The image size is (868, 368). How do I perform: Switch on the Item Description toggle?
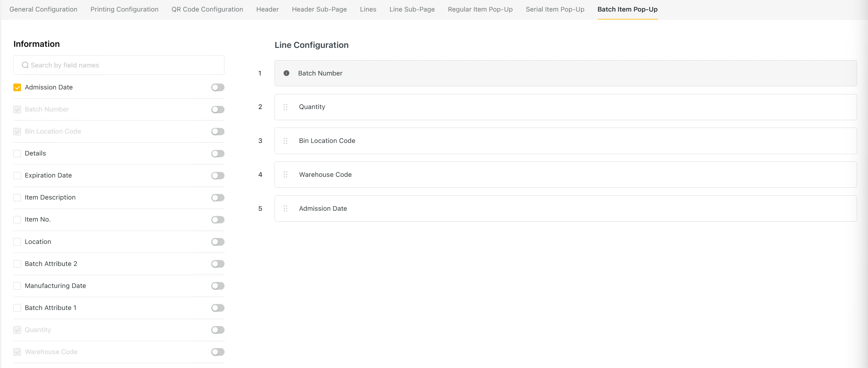pyautogui.click(x=218, y=197)
